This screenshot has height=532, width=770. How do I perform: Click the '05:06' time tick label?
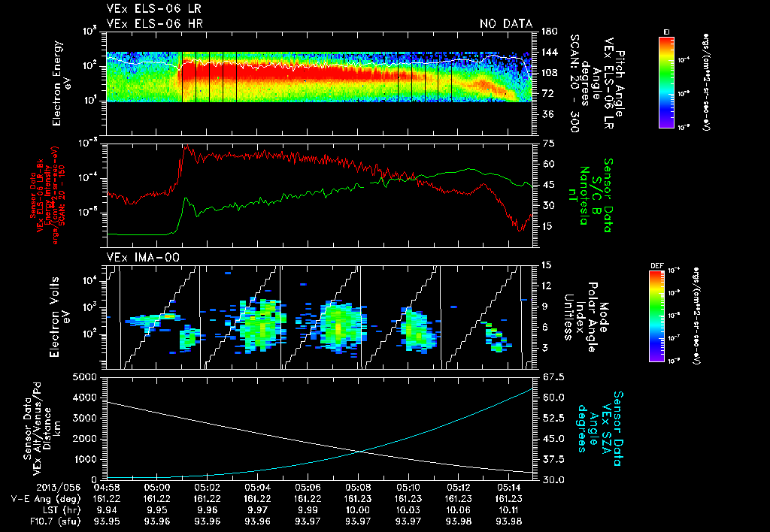pos(308,488)
